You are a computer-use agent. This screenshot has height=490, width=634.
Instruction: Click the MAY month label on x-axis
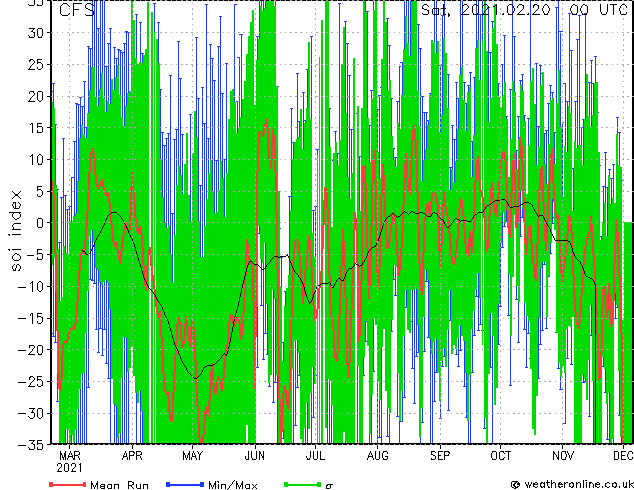(x=192, y=456)
